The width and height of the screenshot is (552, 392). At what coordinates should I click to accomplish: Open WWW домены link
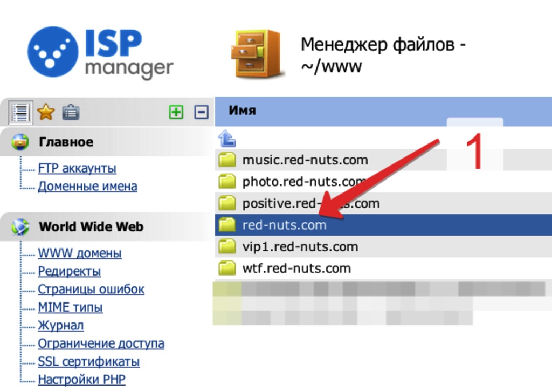point(80,253)
